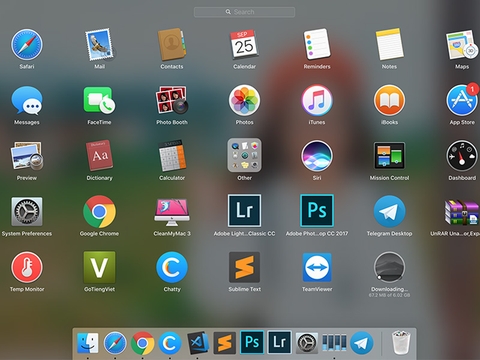Click Telegram in the Dock
The width and height of the screenshot is (480, 360).
(362, 343)
